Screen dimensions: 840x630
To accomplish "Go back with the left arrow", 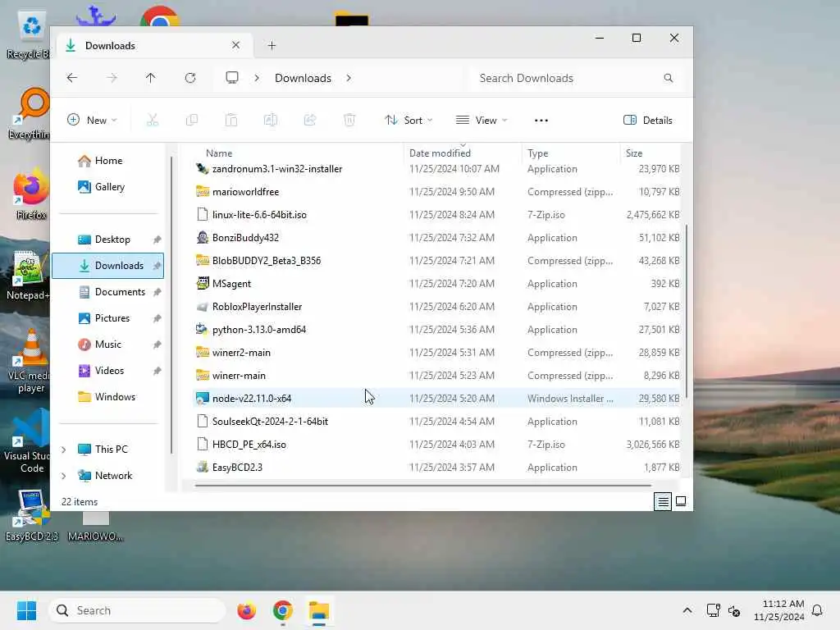I will [72, 78].
